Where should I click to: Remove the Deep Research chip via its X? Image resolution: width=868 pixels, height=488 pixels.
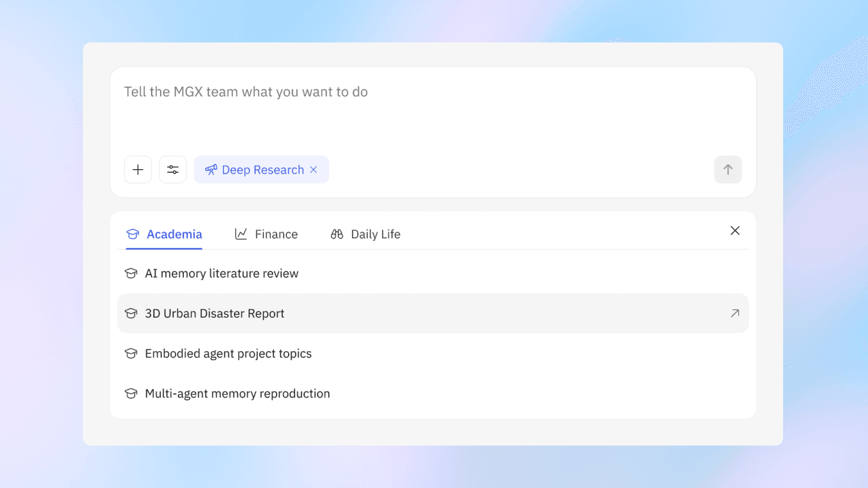[314, 170]
